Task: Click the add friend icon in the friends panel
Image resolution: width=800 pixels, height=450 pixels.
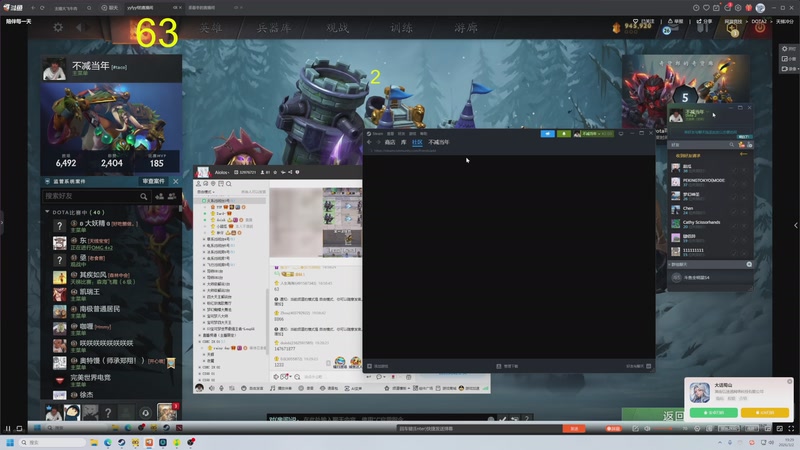Action: click(x=159, y=196)
